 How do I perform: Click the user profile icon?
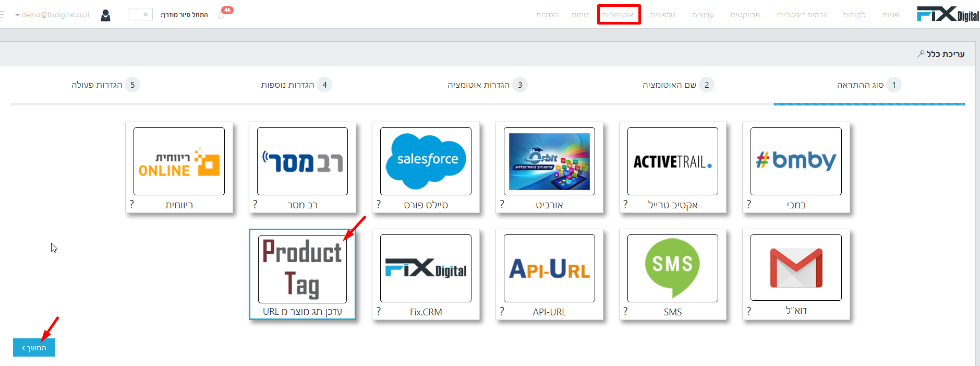point(105,15)
